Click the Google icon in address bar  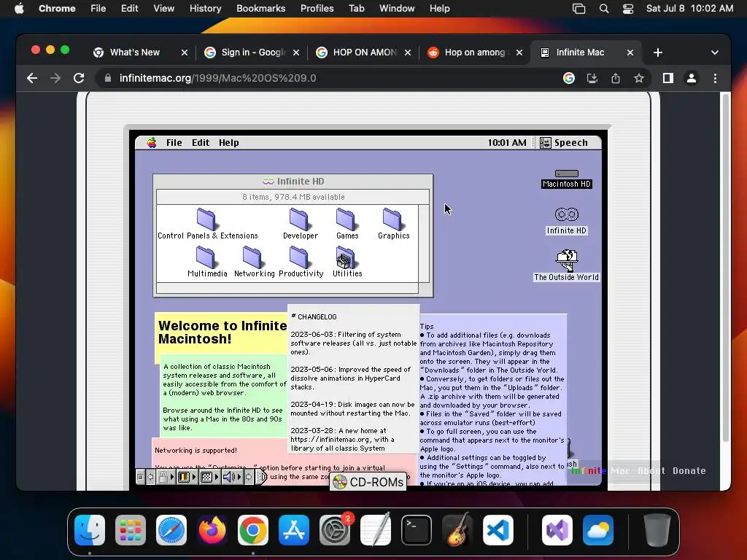tap(569, 78)
